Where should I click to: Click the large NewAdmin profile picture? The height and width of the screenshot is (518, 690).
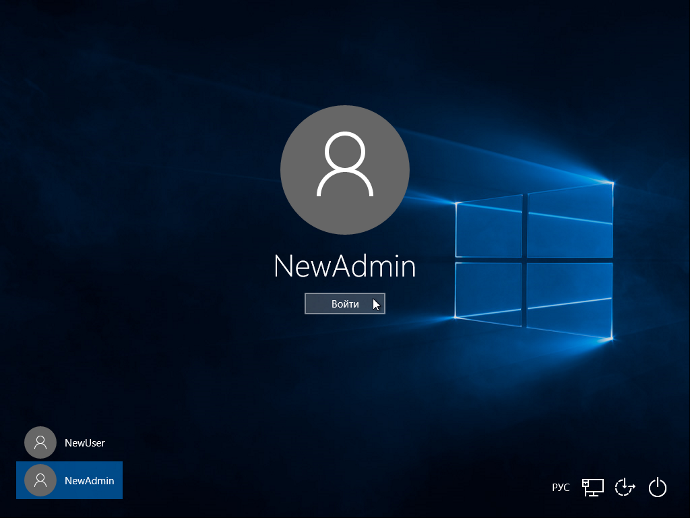[x=345, y=165]
